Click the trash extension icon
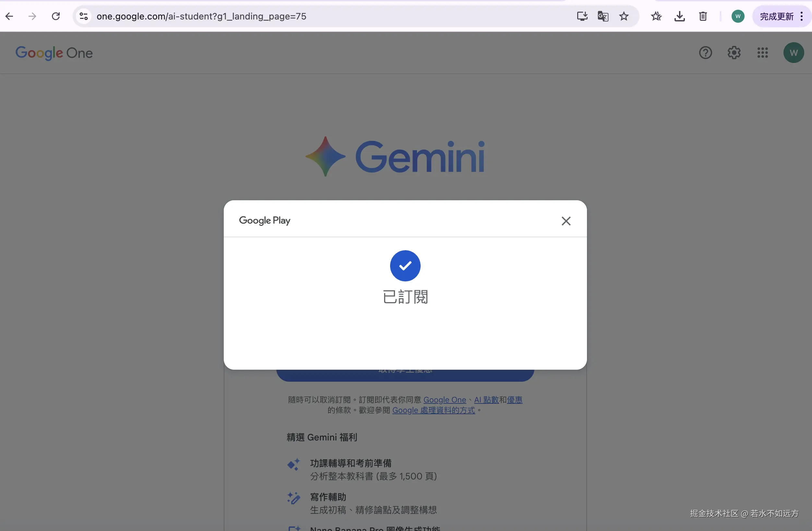 click(703, 16)
